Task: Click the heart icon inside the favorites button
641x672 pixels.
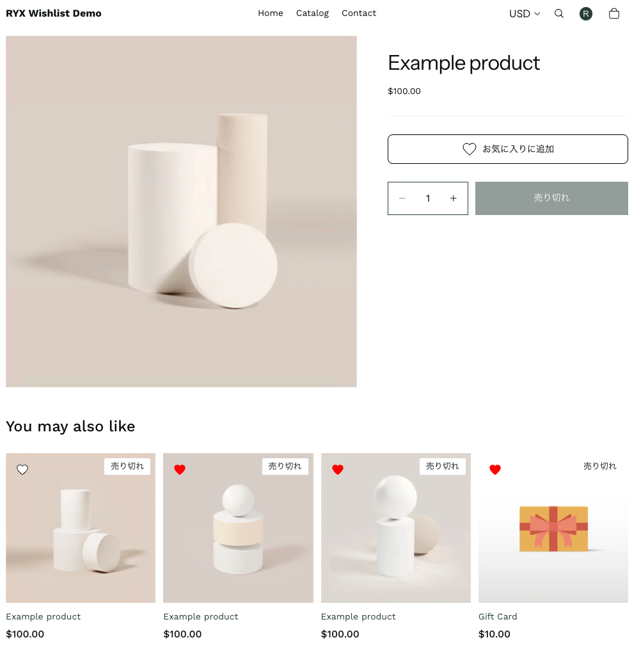Action: [469, 148]
